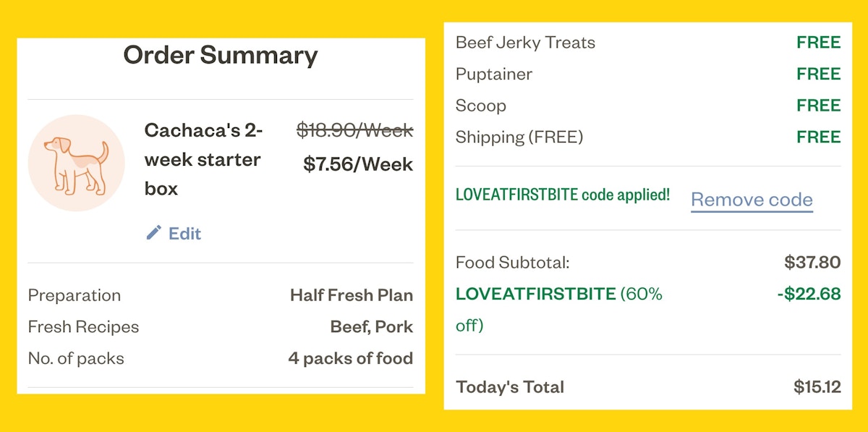Screen dimensions: 868x432
Task: Click the crossed-out $18.90/Week price
Action: point(354,130)
